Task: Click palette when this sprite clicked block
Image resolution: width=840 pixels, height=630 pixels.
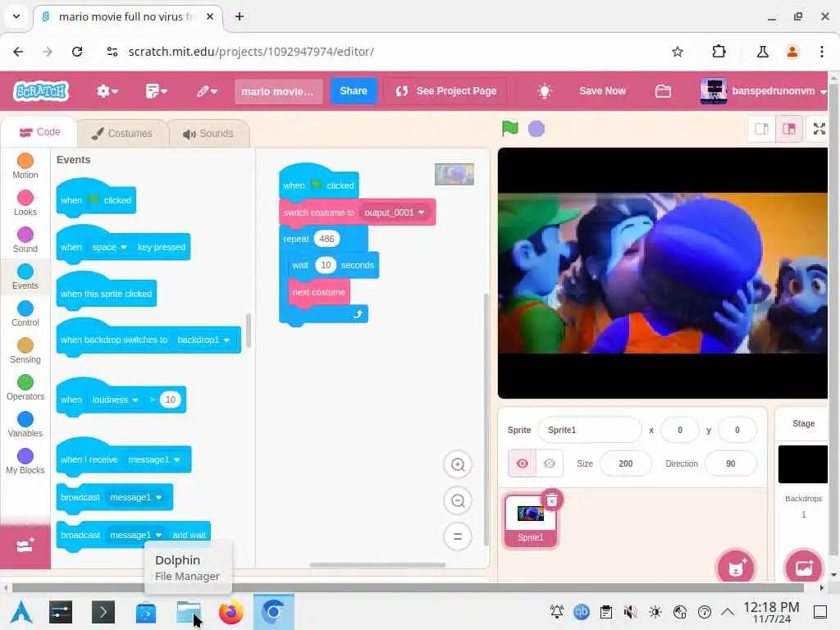Action: coord(106,294)
